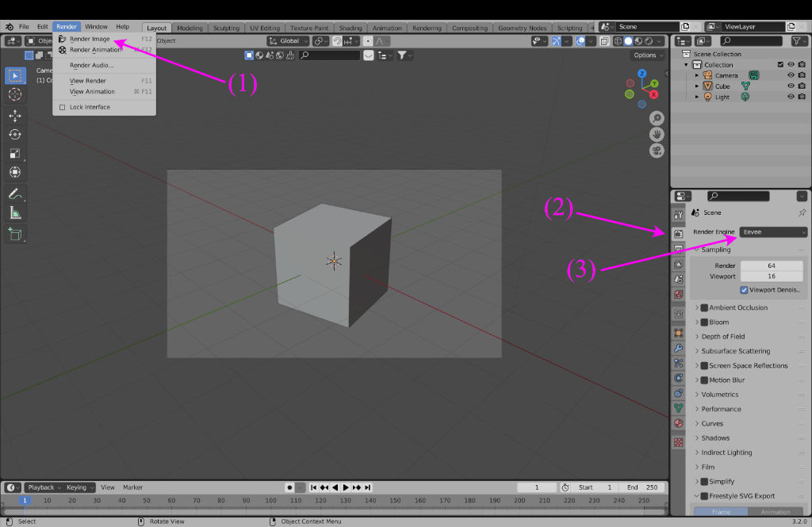This screenshot has height=527, width=812.
Task: Click the zoom viewport magnifier icon
Action: click(657, 118)
